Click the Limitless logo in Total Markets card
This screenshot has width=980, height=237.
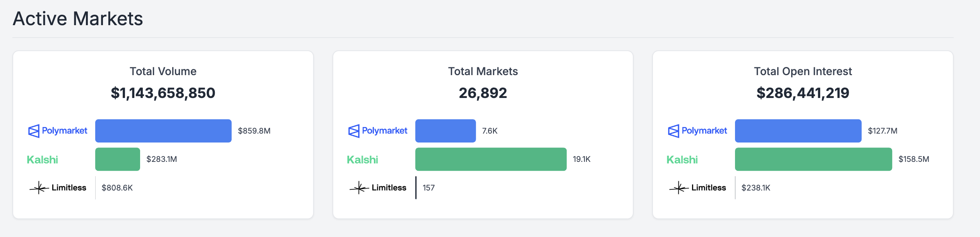click(378, 188)
